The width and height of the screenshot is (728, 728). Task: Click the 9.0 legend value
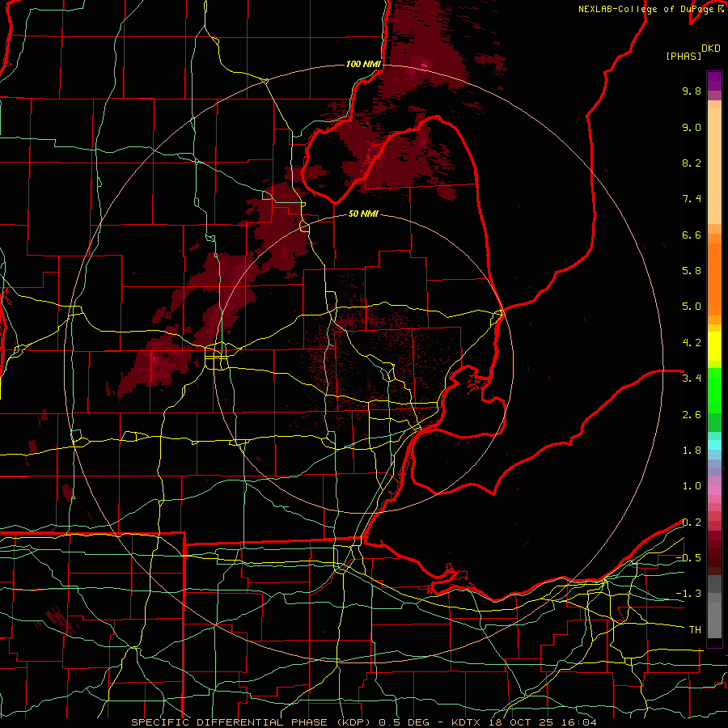coord(692,127)
